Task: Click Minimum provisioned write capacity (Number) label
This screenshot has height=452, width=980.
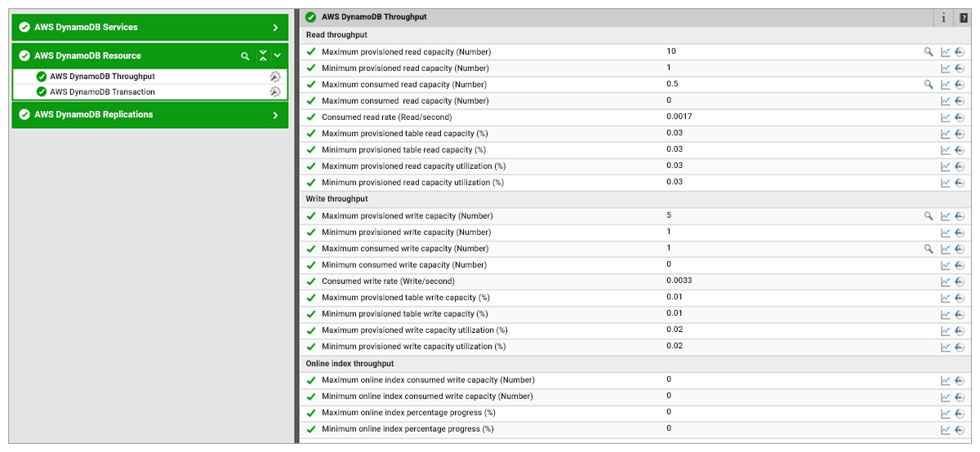Action: coord(405,233)
